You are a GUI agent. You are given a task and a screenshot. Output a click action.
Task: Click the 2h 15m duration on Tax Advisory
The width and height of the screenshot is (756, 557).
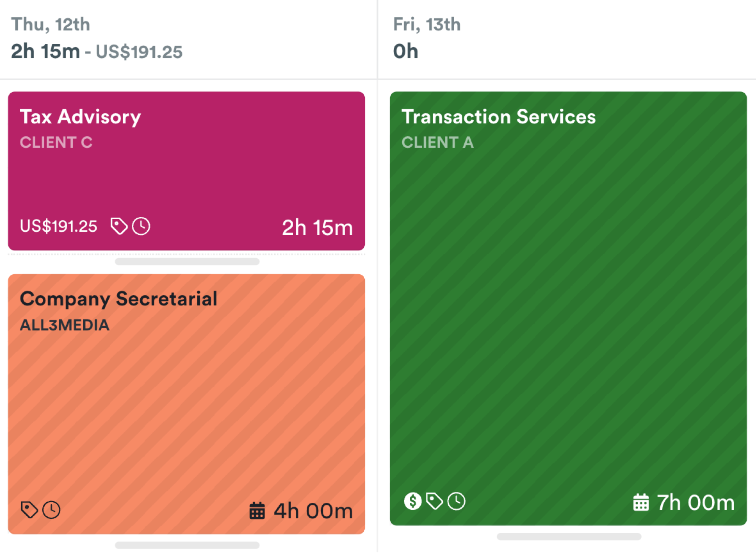coord(317,228)
